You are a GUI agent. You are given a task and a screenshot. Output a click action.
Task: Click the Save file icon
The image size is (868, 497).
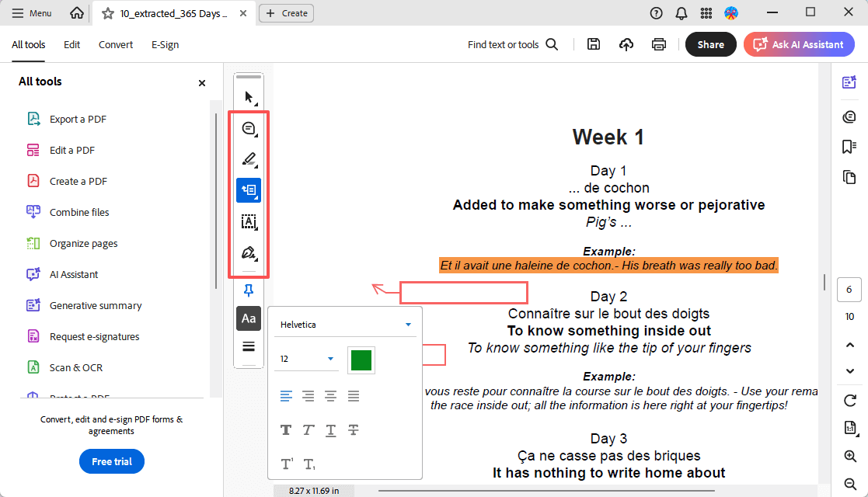(594, 44)
